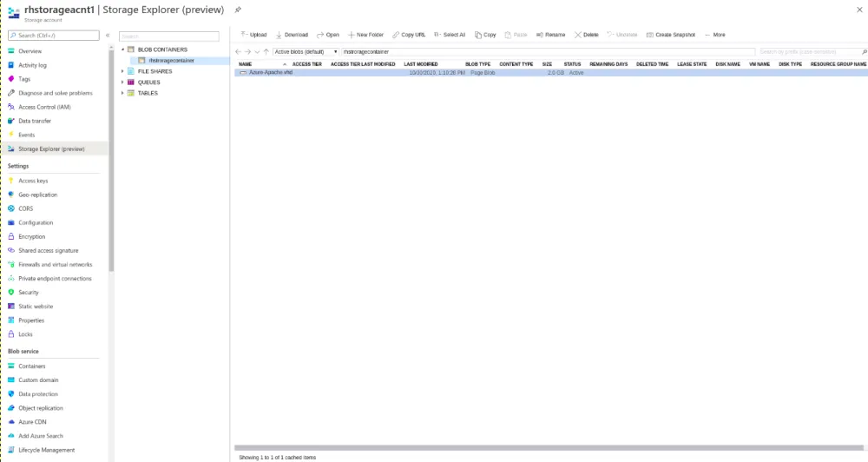Collapse the BLOB CONTAINERS node
Image resolution: width=868 pixels, height=462 pixels.
tap(123, 49)
